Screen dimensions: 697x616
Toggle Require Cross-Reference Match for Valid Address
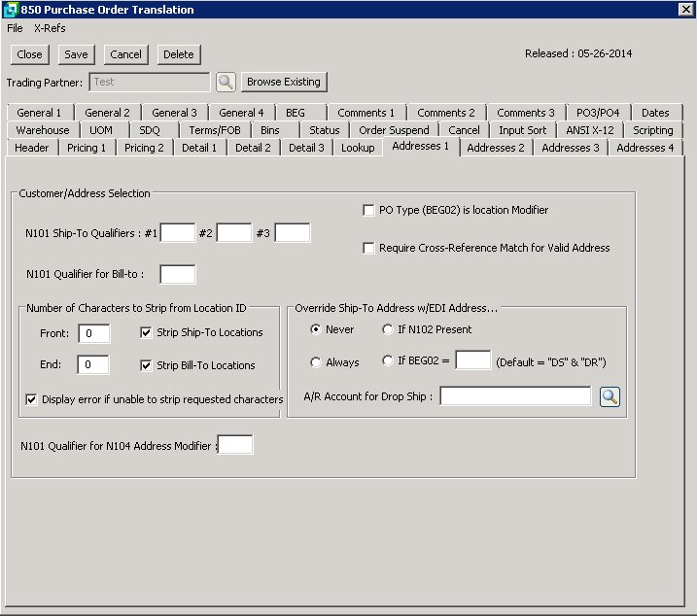pyautogui.click(x=368, y=248)
